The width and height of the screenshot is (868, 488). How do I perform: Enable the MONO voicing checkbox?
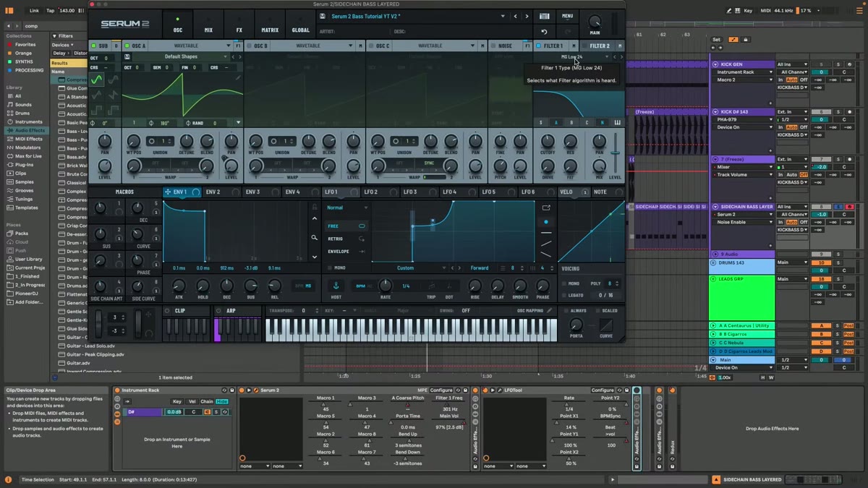[564, 284]
